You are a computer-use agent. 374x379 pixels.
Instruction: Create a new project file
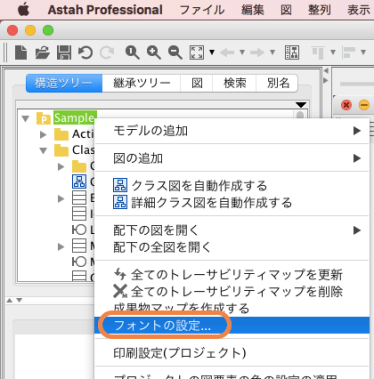point(21,53)
